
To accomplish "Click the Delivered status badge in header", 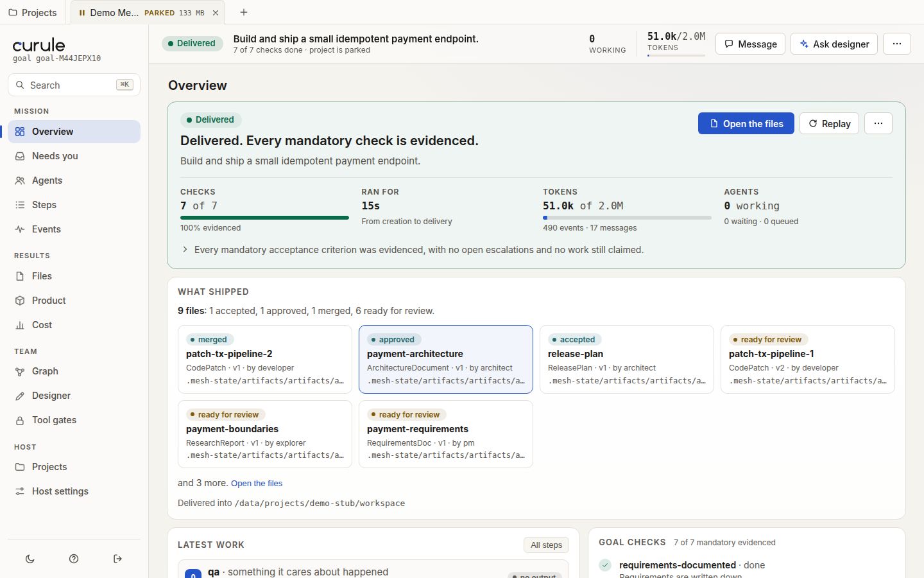I will pos(193,44).
